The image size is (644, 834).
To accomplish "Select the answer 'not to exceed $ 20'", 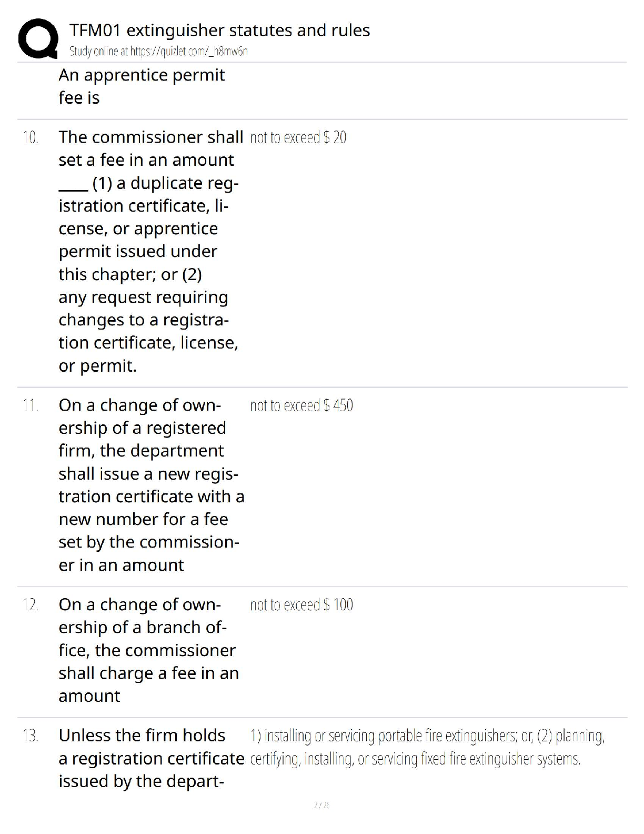I will pos(298,137).
